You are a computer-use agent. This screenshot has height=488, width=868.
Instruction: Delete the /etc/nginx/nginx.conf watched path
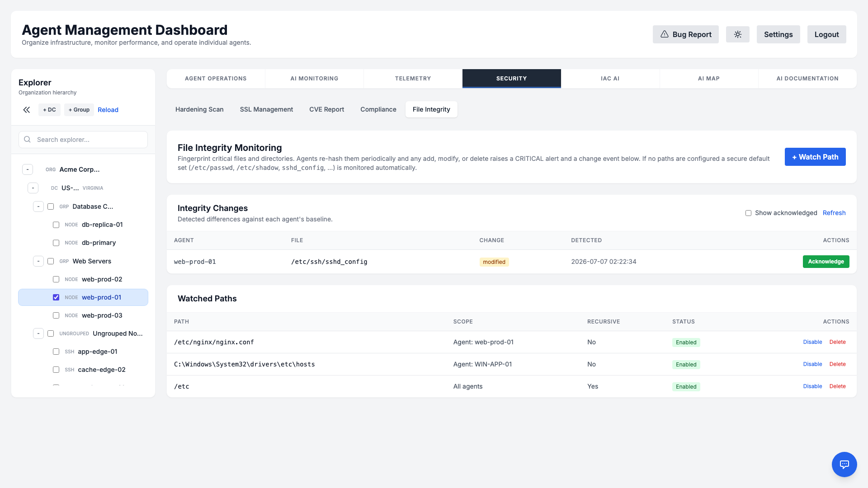837,342
